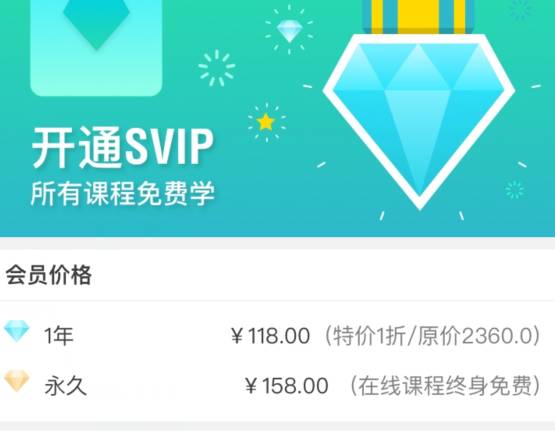Viewport: 555px width, 433px height.
Task: Tap the white starburst sparkle near the card
Action: [x=217, y=68]
